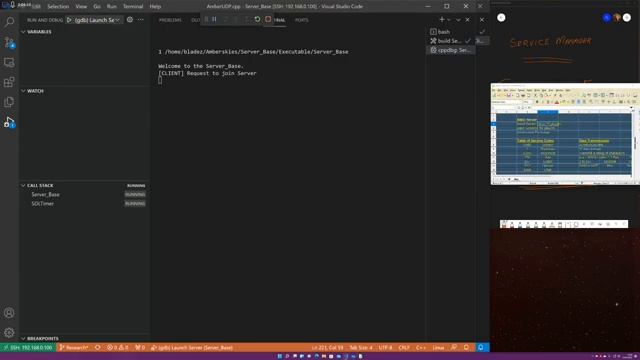Open the Run menu
This screenshot has height=360, width=640.
tap(111, 7)
